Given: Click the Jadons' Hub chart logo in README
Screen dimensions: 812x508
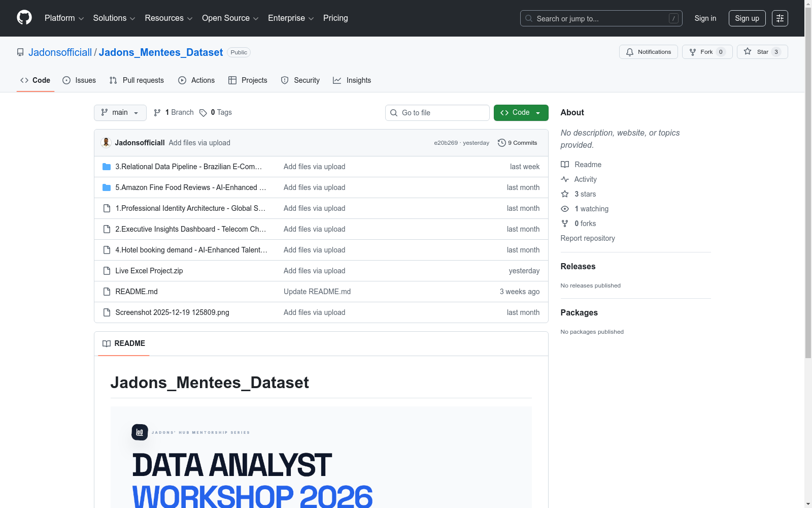Looking at the screenshot, I should click(140, 432).
